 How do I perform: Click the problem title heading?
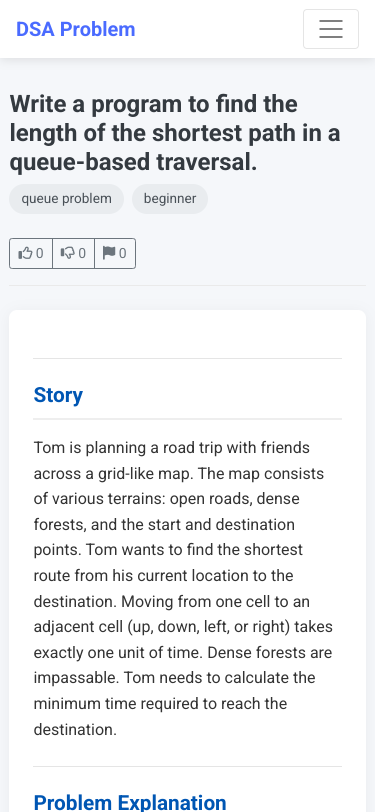coord(175,133)
